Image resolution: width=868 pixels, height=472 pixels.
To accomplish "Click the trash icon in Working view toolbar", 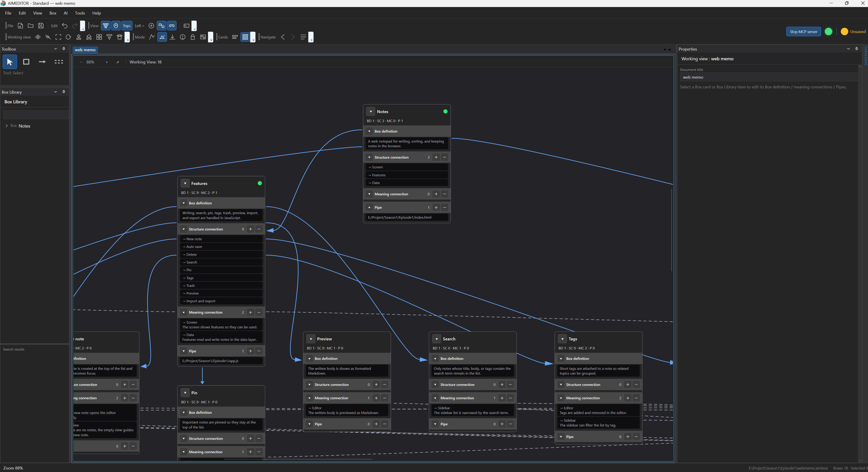I will 119,37.
